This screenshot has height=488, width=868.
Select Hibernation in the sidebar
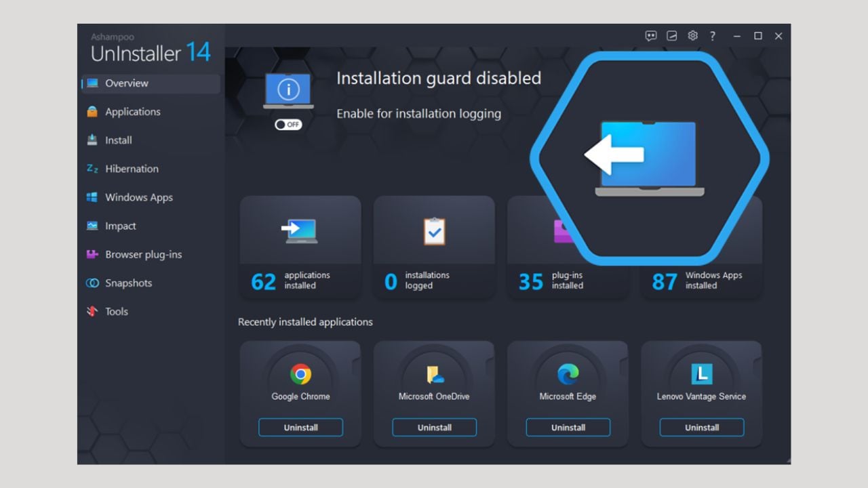(151, 169)
